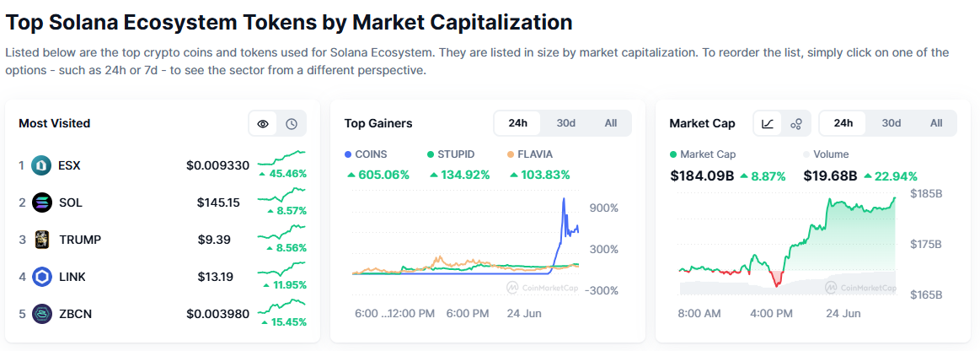Select the bubble chart view icon
Image resolution: width=980 pixels, height=351 pixels.
(x=796, y=123)
